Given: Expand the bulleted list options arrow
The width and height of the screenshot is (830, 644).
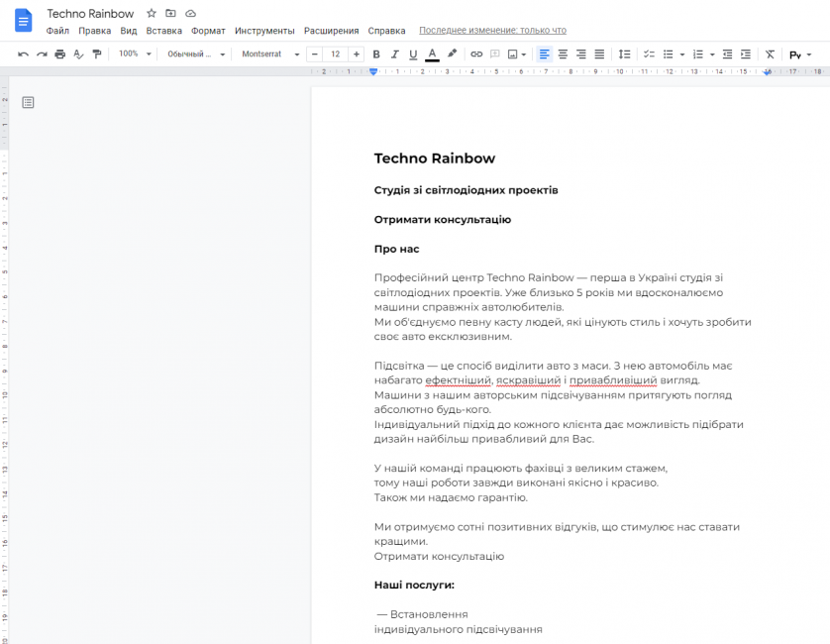Looking at the screenshot, I should pos(682,54).
